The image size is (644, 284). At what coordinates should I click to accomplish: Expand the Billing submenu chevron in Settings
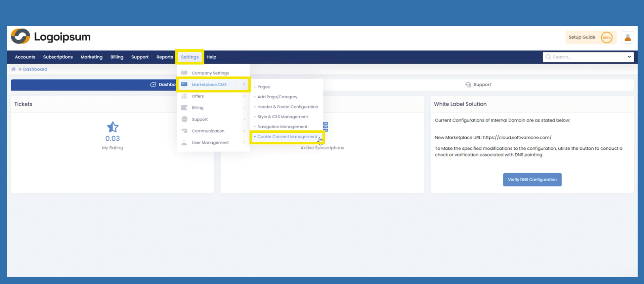coord(244,108)
